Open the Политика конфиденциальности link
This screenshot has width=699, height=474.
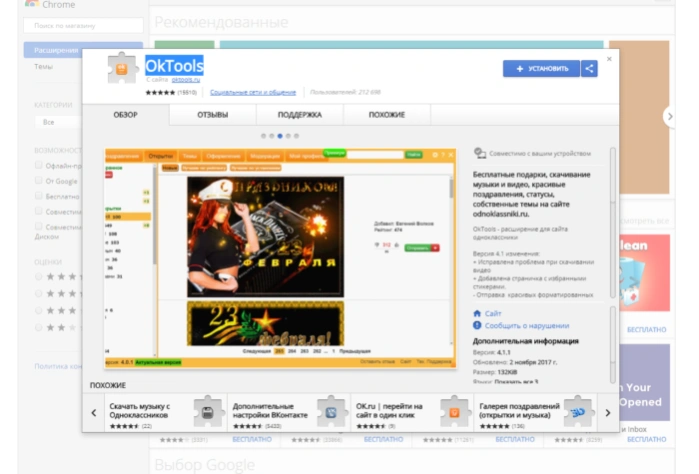pos(58,366)
